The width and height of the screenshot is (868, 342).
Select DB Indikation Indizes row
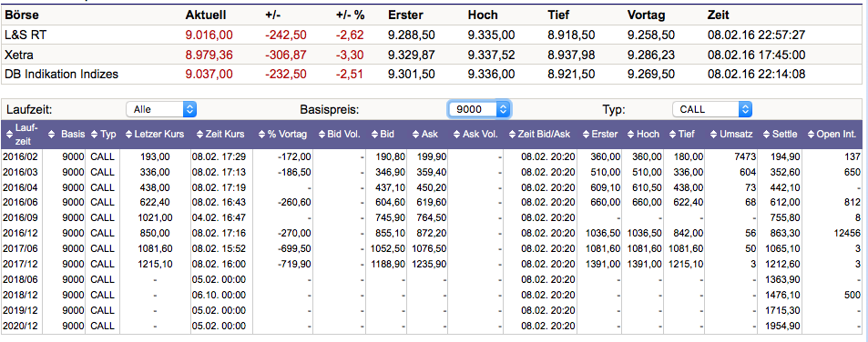(x=432, y=74)
